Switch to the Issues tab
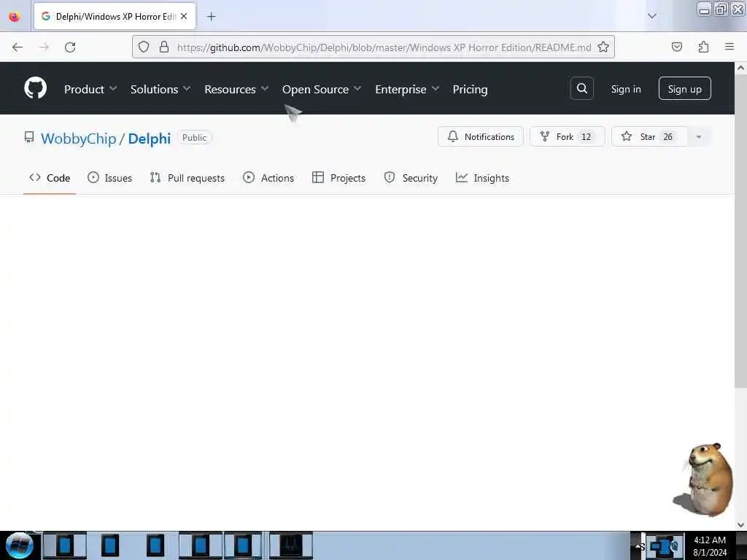Image resolution: width=747 pixels, height=560 pixels. coord(110,178)
